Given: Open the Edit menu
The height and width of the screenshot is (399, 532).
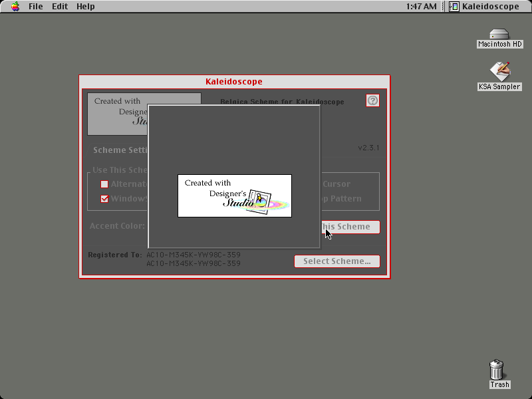Looking at the screenshot, I should pos(60,7).
